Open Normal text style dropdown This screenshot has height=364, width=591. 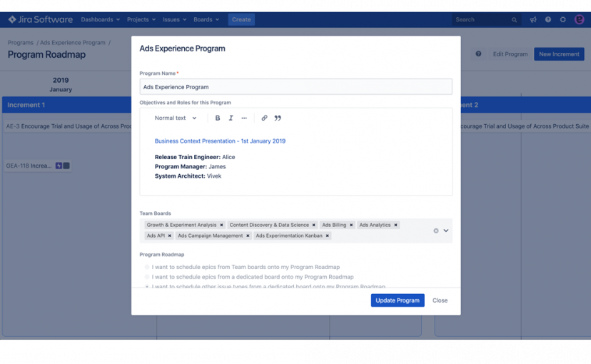[176, 118]
